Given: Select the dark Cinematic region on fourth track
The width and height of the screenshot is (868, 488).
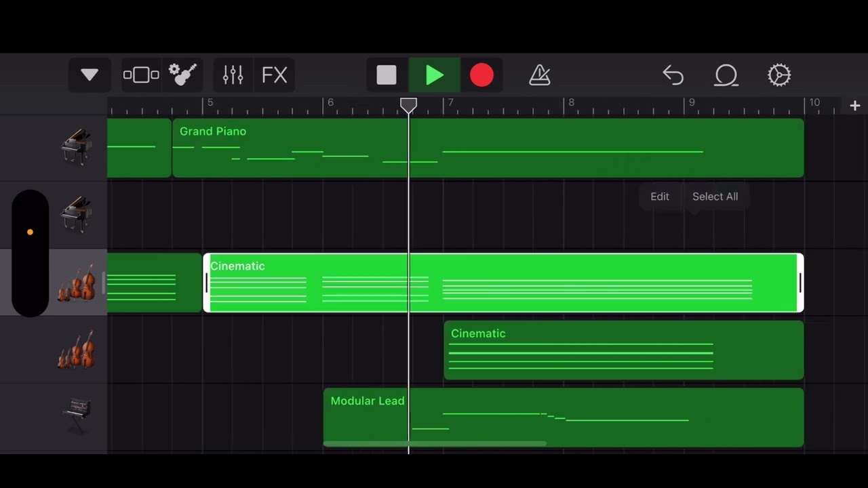Looking at the screenshot, I should (x=624, y=350).
